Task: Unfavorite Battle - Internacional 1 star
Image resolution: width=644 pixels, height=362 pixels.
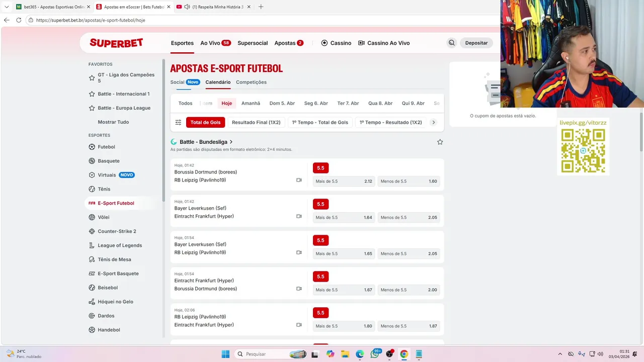Action: point(92,94)
